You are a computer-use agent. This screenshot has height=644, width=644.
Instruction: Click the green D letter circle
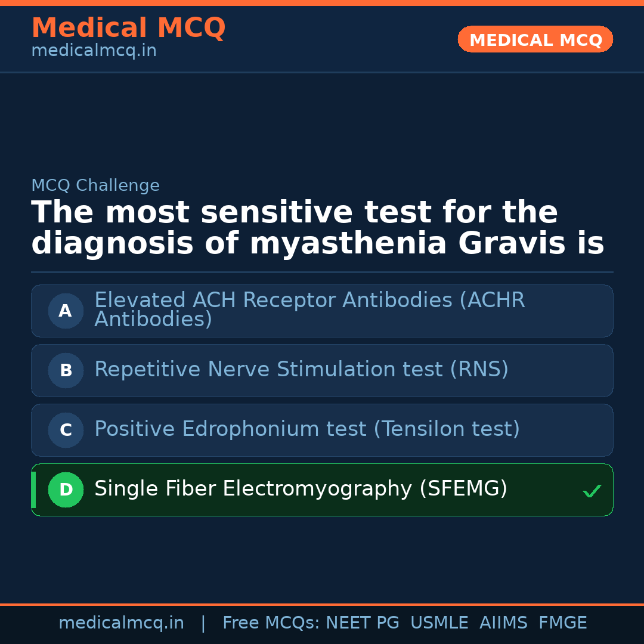click(66, 490)
